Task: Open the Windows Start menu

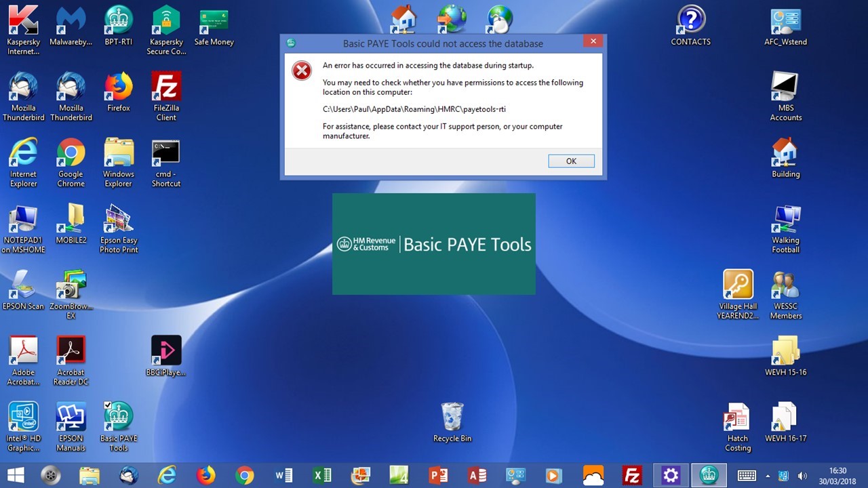Action: [x=16, y=476]
